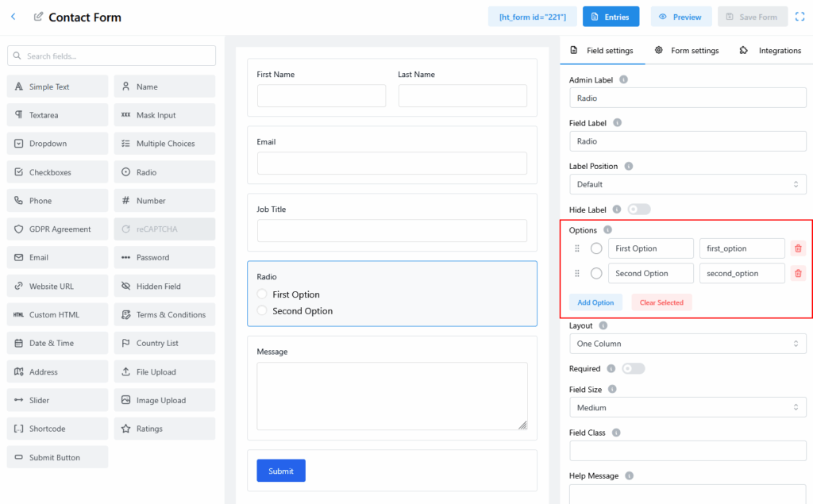The height and width of the screenshot is (504, 813).
Task: Add the Slider field from the fields list
Action: pos(57,401)
